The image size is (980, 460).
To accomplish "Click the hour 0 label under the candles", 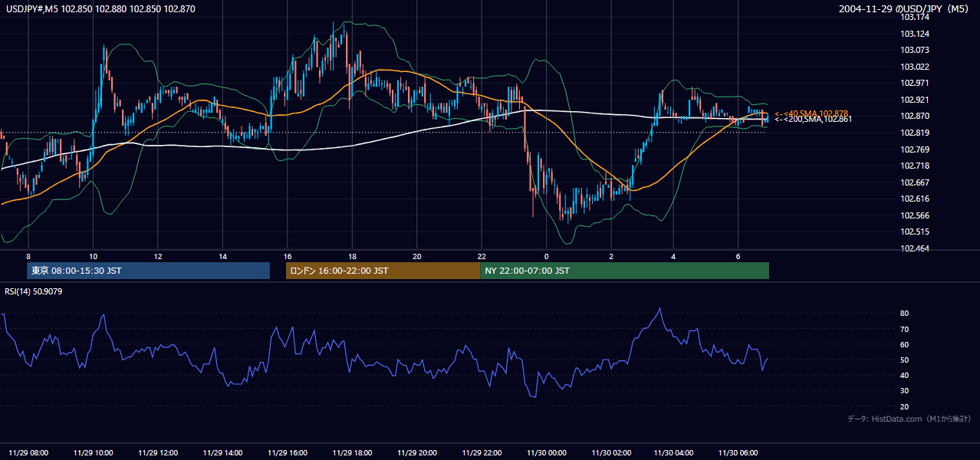I will pyautogui.click(x=547, y=255).
